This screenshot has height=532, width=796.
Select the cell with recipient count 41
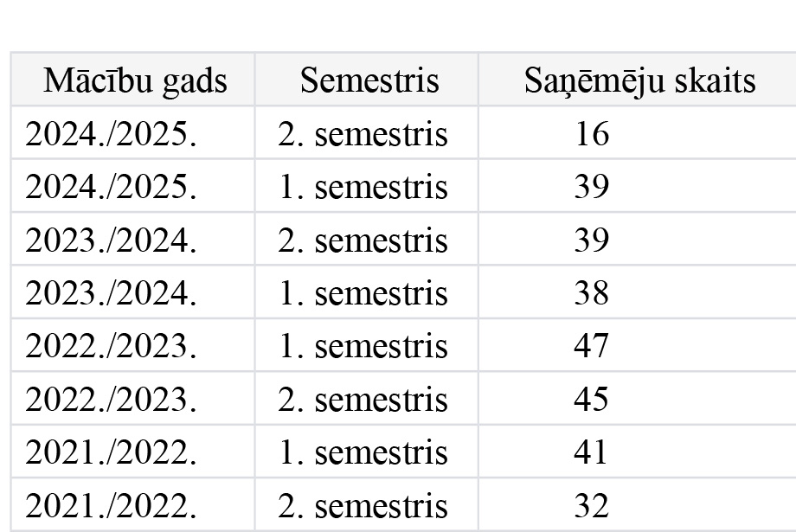point(592,452)
